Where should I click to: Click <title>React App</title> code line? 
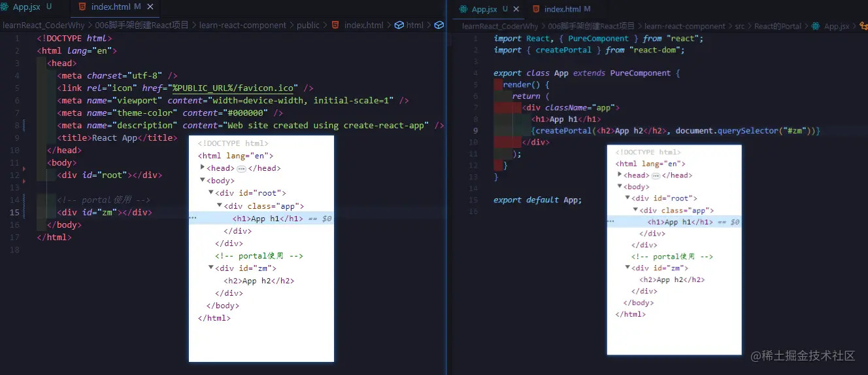pos(117,137)
